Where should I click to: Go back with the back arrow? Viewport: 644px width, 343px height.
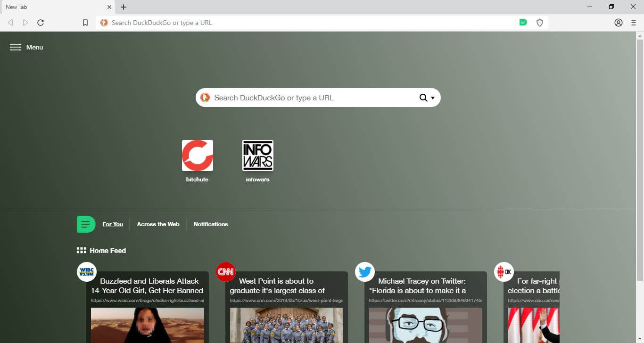point(10,23)
